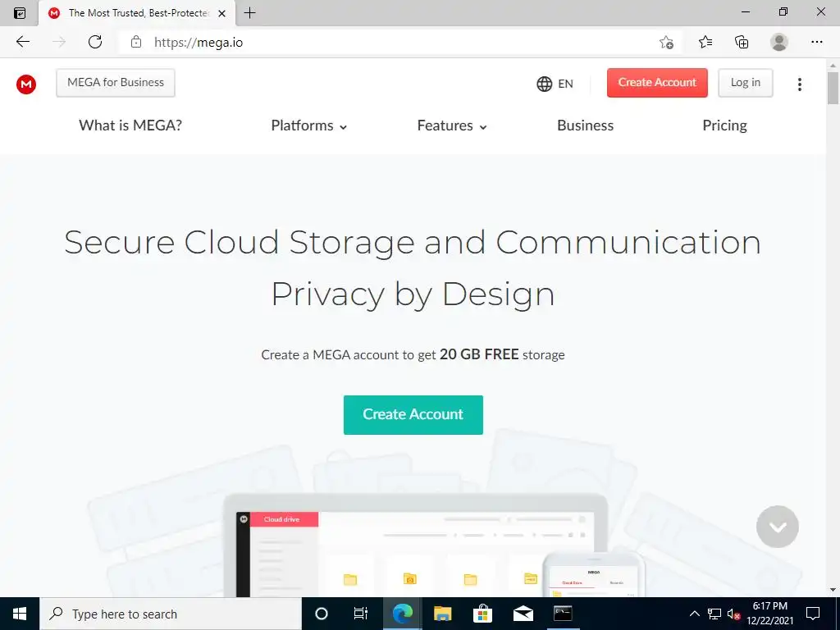Go to the Business page

(585, 126)
